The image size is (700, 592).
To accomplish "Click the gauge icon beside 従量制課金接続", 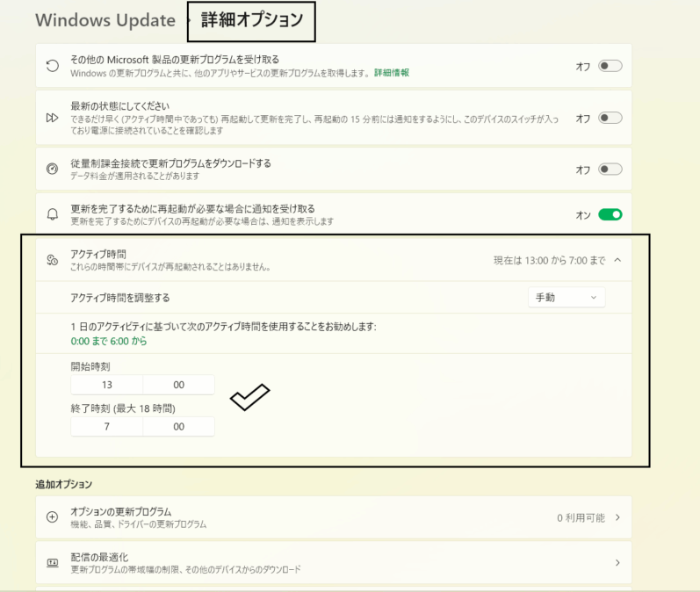I will coord(52,170).
